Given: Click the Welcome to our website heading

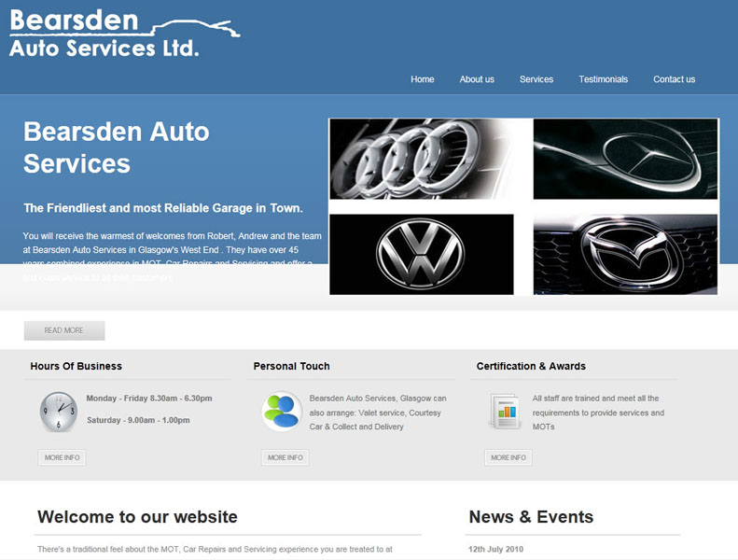Looking at the screenshot, I should pos(137,517).
